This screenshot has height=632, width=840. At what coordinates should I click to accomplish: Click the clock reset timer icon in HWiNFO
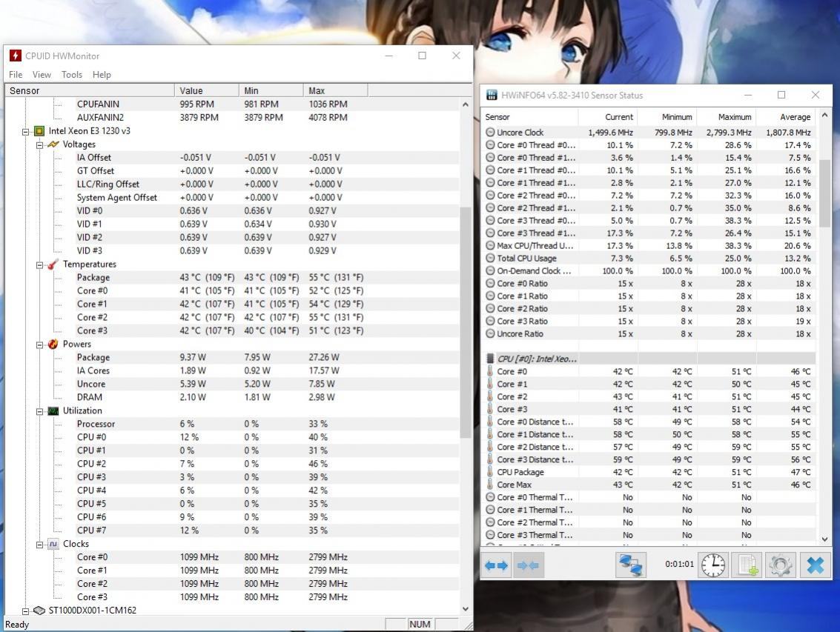pos(713,565)
